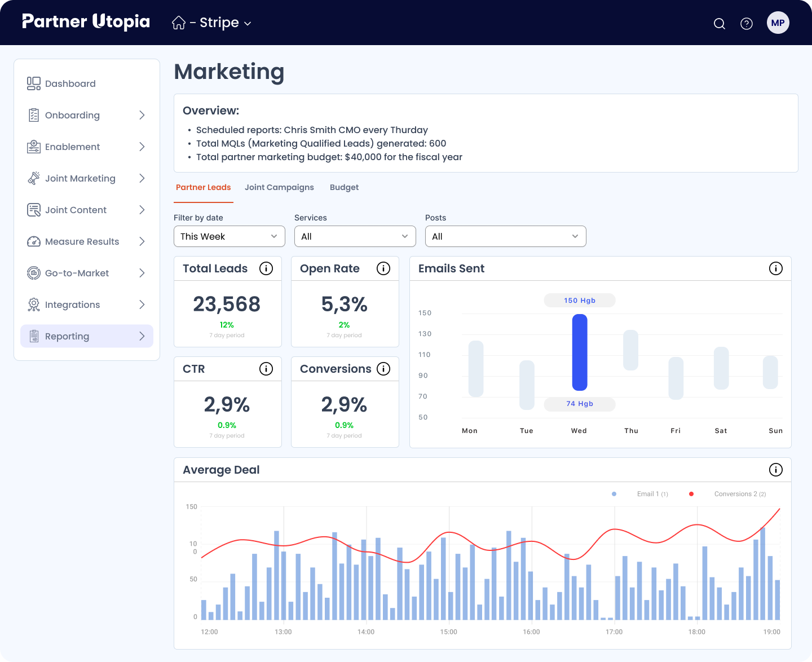Click the search magnifier icon in header
This screenshot has height=662, width=812.
[720, 23]
